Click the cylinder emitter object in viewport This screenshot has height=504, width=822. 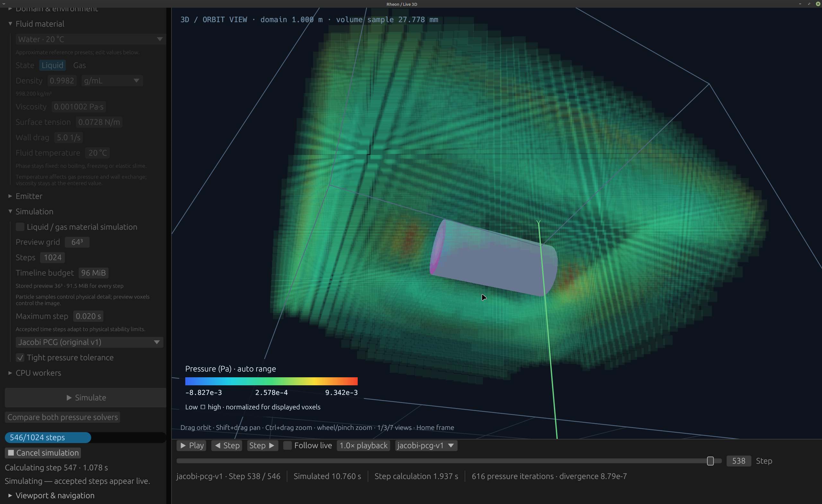[x=494, y=257]
